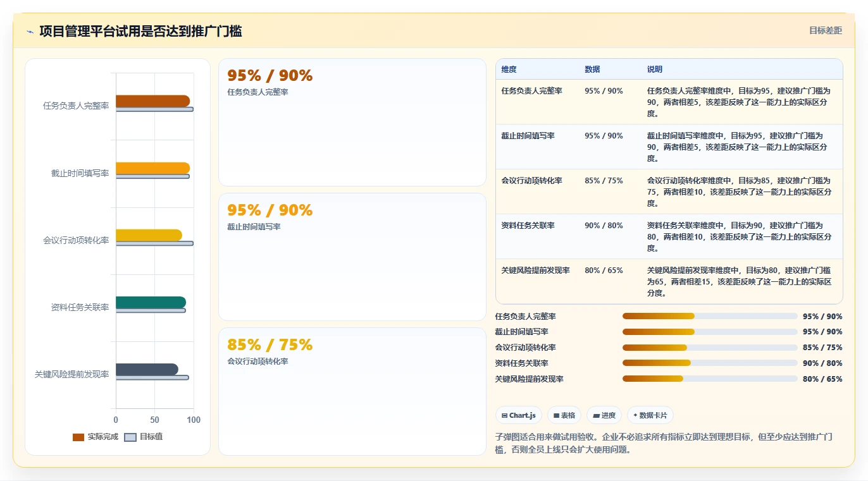
Task: Click the 进度 tag chip
Action: pyautogui.click(x=604, y=415)
